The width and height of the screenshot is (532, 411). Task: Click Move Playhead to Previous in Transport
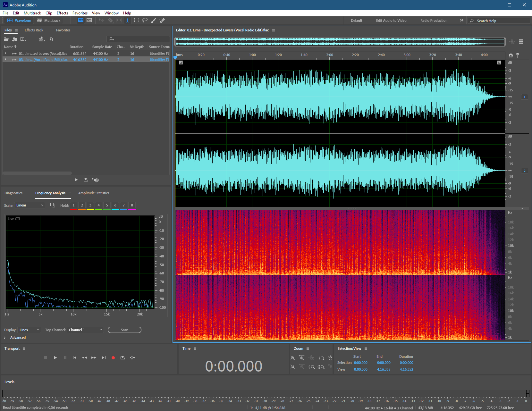74,358
